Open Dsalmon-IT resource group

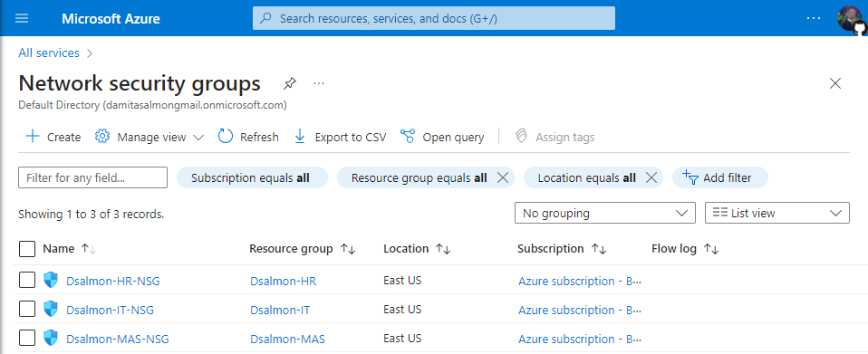280,310
